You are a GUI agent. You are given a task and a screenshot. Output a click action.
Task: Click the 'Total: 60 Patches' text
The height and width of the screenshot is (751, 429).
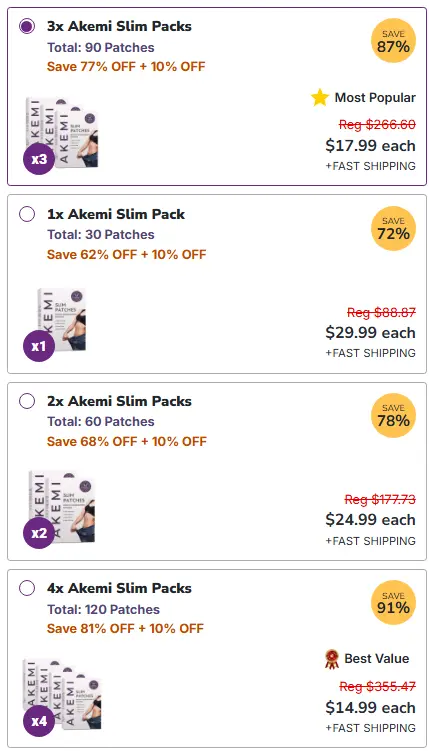pyautogui.click(x=101, y=421)
